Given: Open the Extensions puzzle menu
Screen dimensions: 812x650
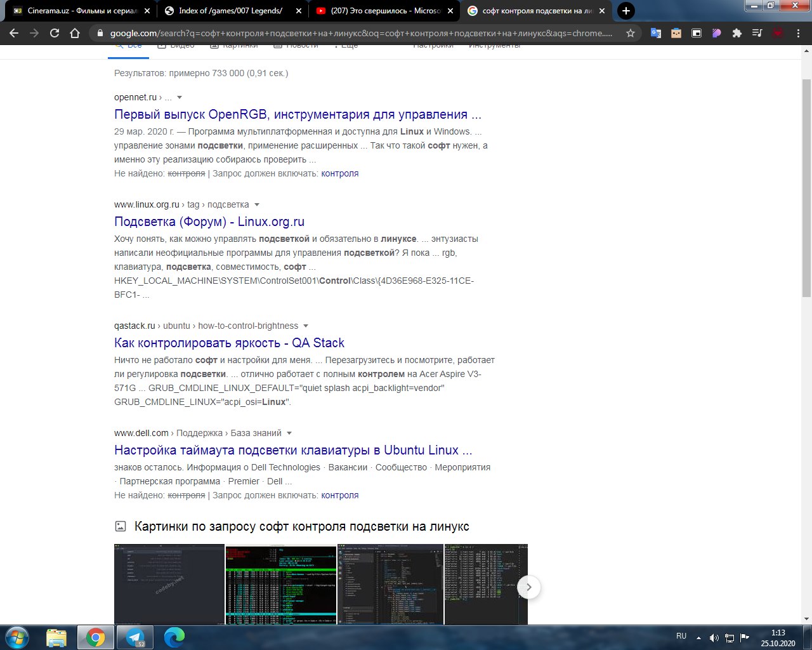Looking at the screenshot, I should [x=737, y=33].
